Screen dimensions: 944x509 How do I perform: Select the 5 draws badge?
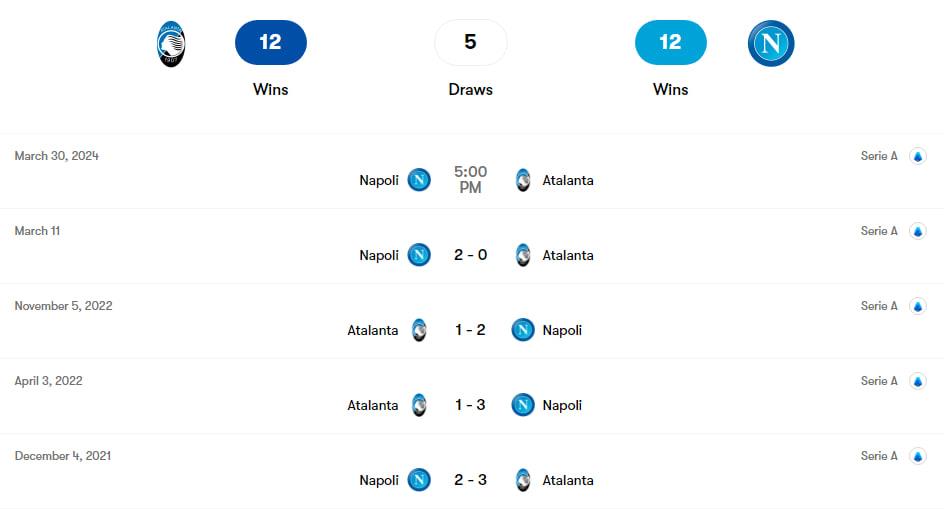(x=470, y=42)
